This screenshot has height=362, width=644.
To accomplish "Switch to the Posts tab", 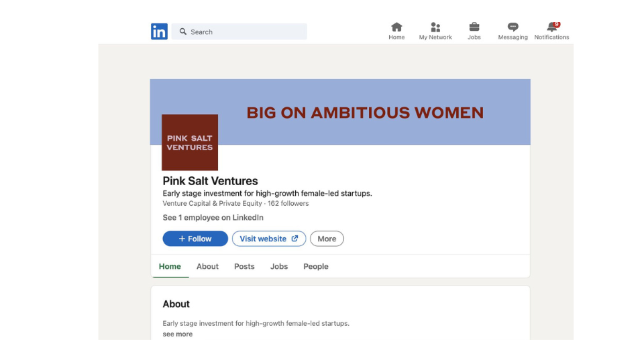I will [x=244, y=266].
